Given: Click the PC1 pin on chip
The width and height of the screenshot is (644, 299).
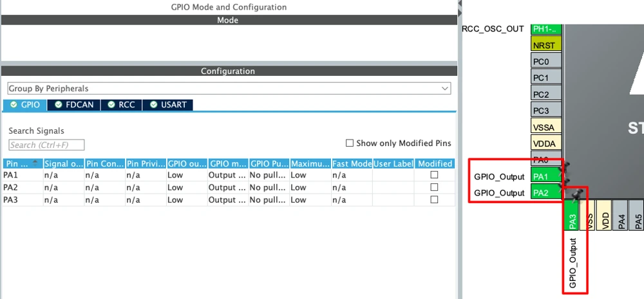Looking at the screenshot, I should click(x=546, y=78).
